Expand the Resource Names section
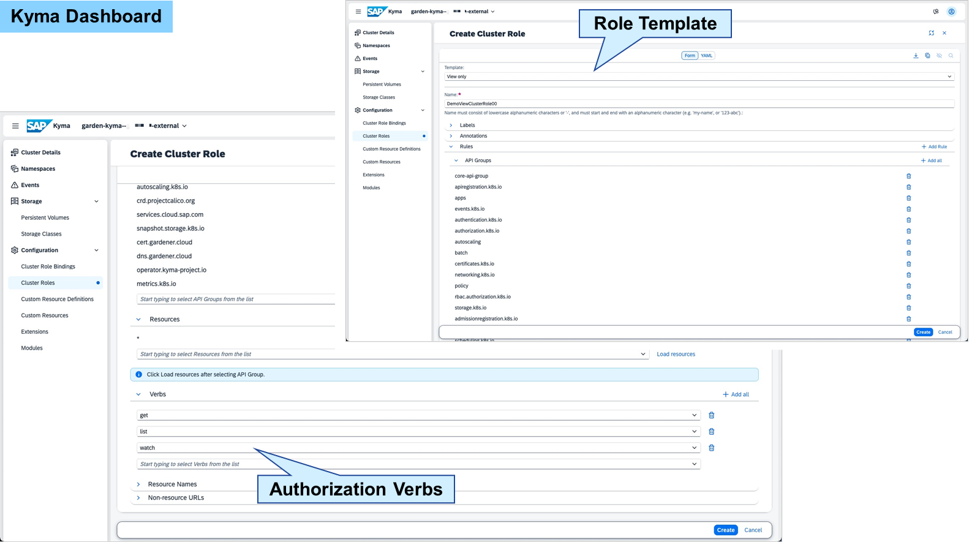Image resolution: width=980 pixels, height=542 pixels. (138, 484)
